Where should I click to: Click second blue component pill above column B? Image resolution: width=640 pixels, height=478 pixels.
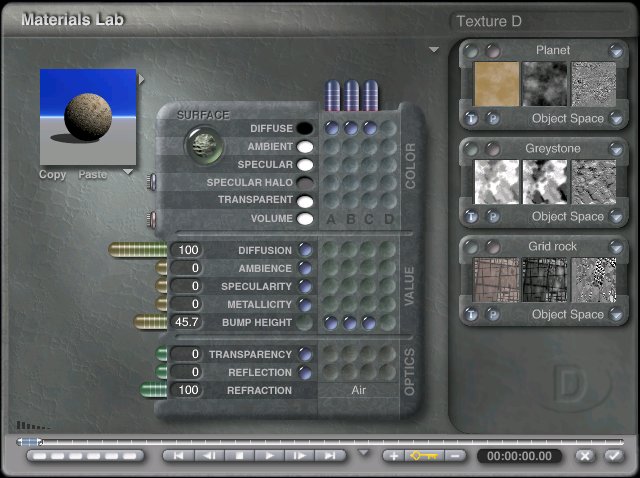[351, 96]
